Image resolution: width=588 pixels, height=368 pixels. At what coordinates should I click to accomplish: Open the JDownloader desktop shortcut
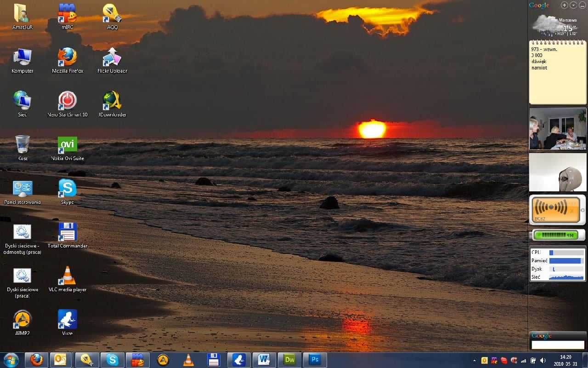[113, 104]
